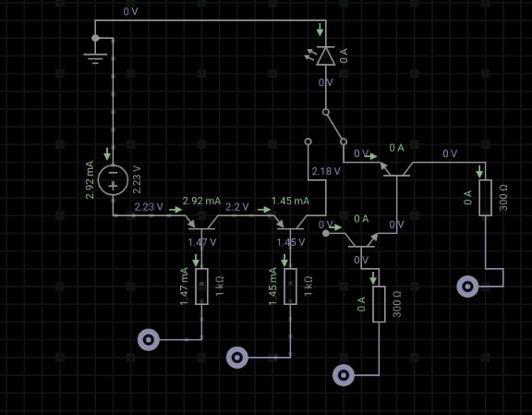Select the second transistor at 1.45 V

pos(290,223)
